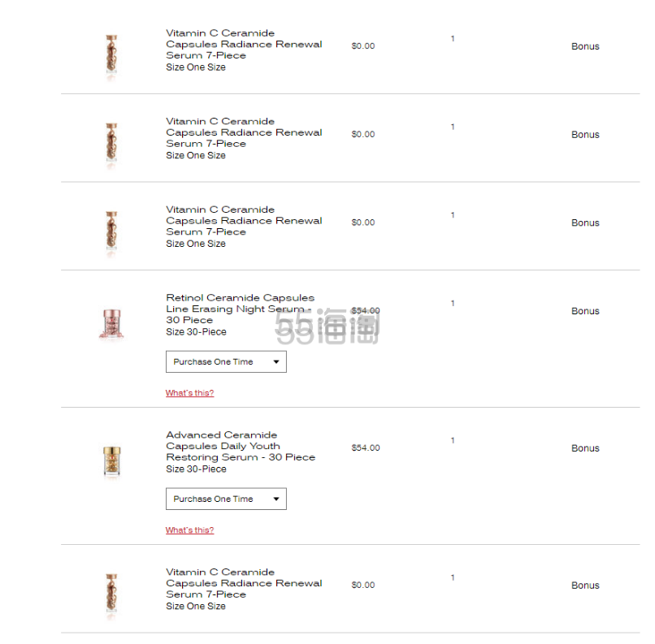Click the Bonus label in Advanced Ceramide row
Viewport: 655px width, 644px height.
point(585,448)
